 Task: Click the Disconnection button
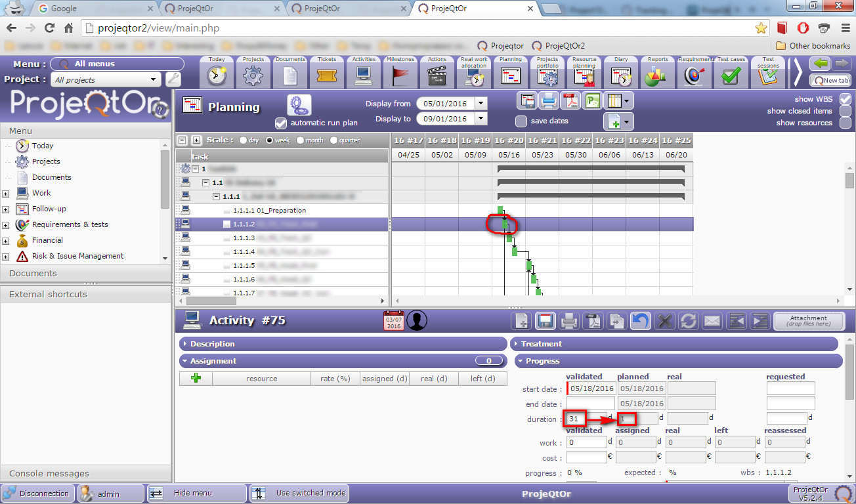coord(37,493)
